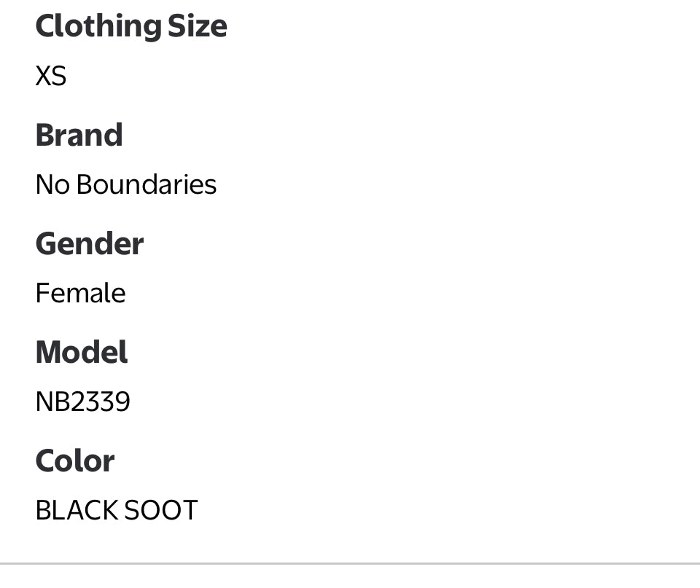Click the word "Size" in the first heading

[197, 26]
